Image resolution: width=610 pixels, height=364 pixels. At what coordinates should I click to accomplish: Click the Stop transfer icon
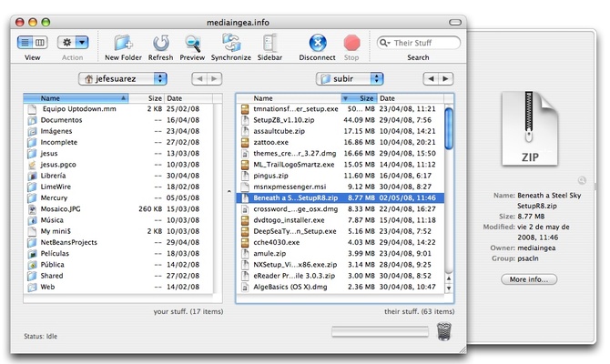351,43
